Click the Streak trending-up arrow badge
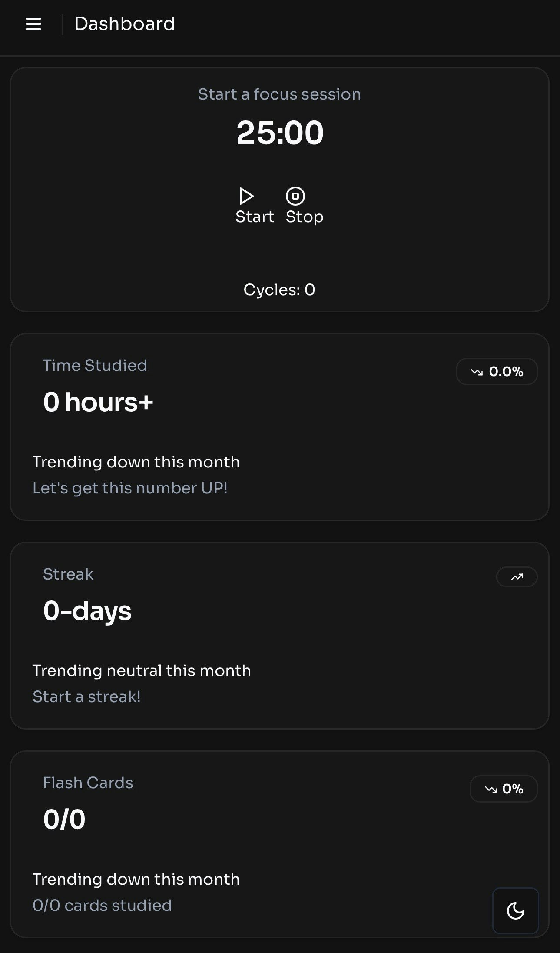Viewport: 560px width, 953px height. (517, 577)
